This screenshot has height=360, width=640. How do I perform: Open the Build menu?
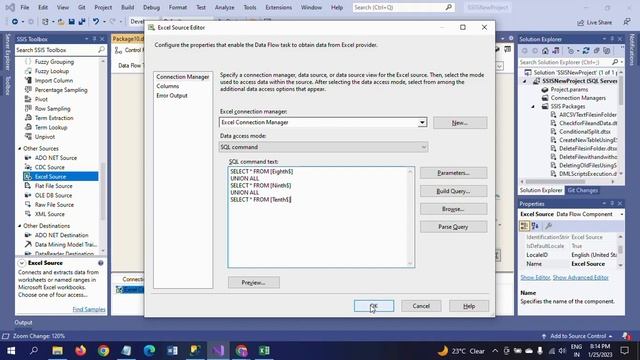click(x=127, y=7)
